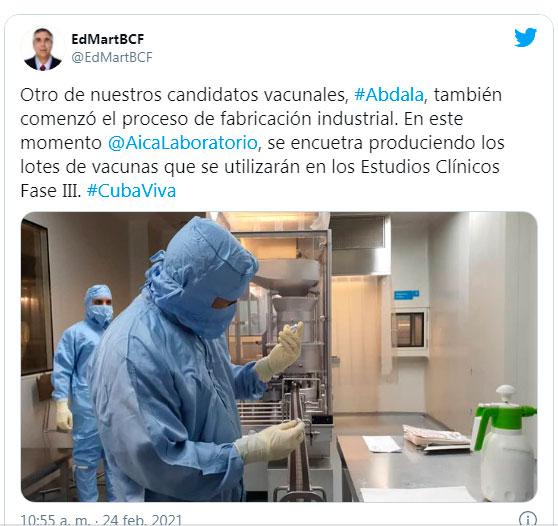Click the blue wall sign in photo
This screenshot has width=558, height=526.
point(406,295)
